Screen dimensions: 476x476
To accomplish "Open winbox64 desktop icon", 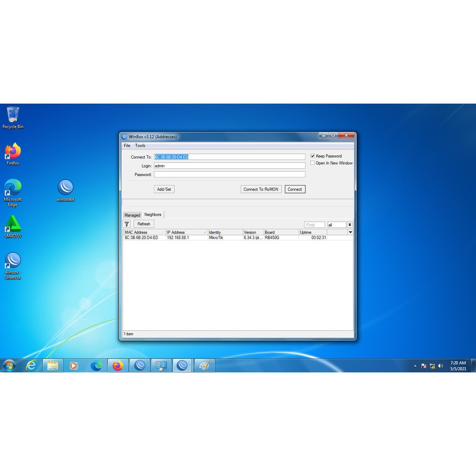I will (x=66, y=188).
